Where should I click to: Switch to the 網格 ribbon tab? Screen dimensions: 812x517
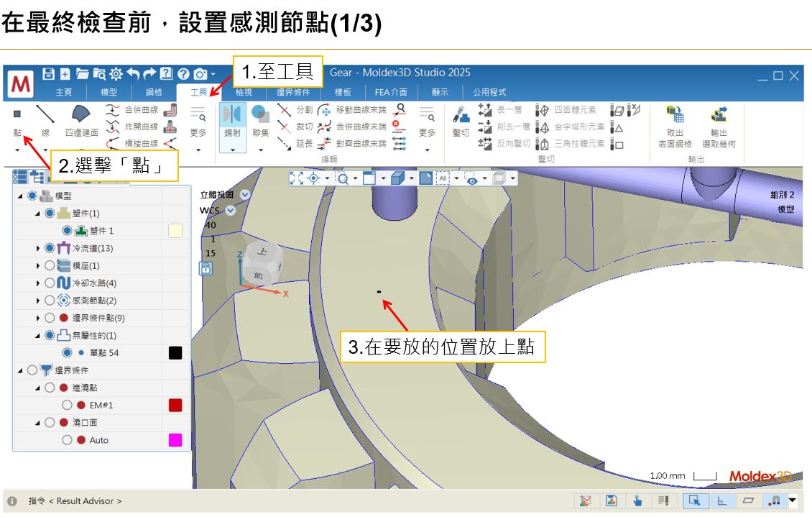pos(154,92)
